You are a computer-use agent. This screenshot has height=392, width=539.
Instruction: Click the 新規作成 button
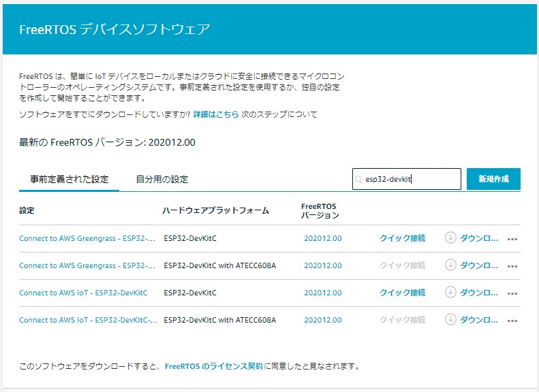click(493, 179)
